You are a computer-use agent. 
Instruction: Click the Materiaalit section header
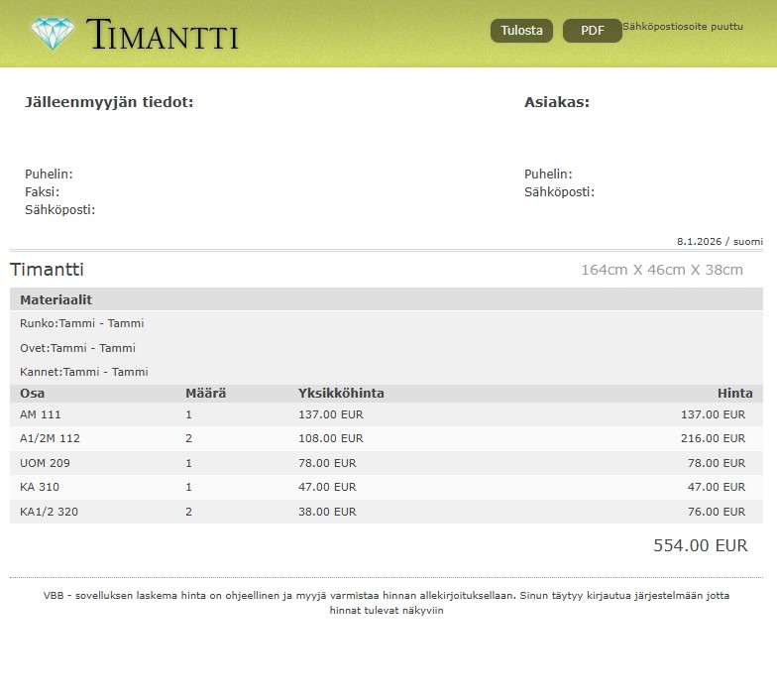coord(56,299)
